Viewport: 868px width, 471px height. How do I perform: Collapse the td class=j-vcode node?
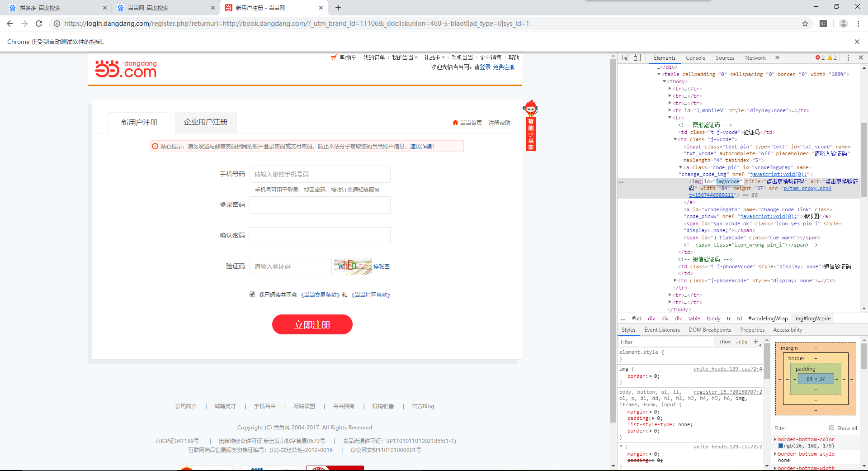tap(675, 139)
